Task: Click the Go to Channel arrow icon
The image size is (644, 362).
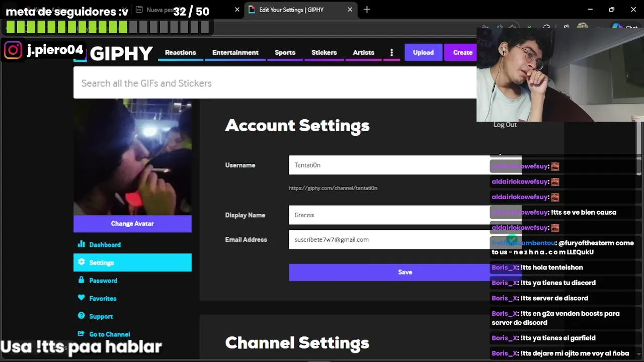Action: (82, 334)
